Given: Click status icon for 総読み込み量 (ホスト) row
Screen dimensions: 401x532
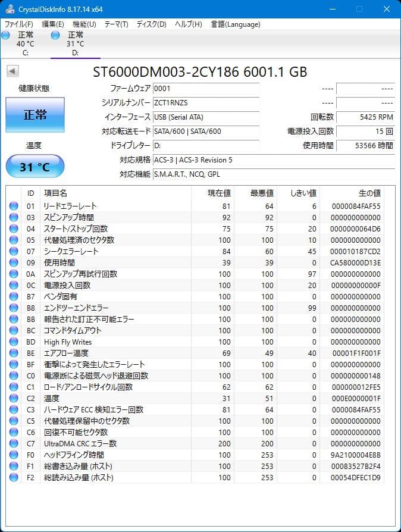Looking at the screenshot, I should pyautogui.click(x=14, y=477).
